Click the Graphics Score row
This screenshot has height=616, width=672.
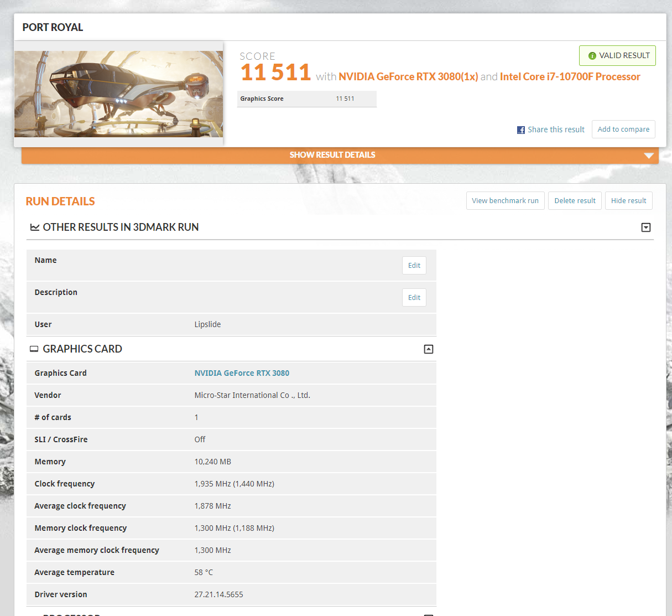coord(307,99)
